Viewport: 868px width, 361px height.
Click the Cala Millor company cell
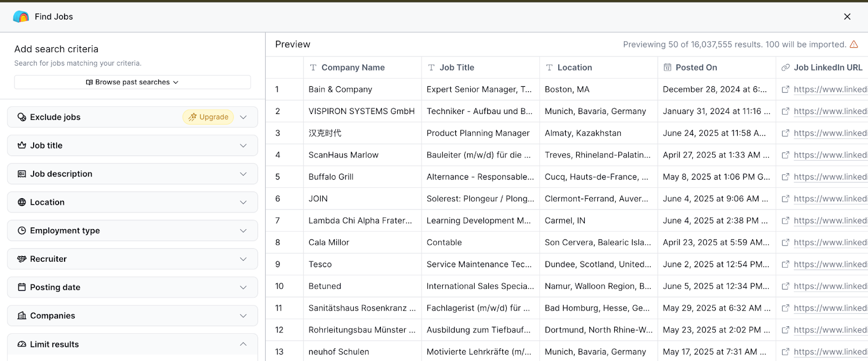pos(362,243)
